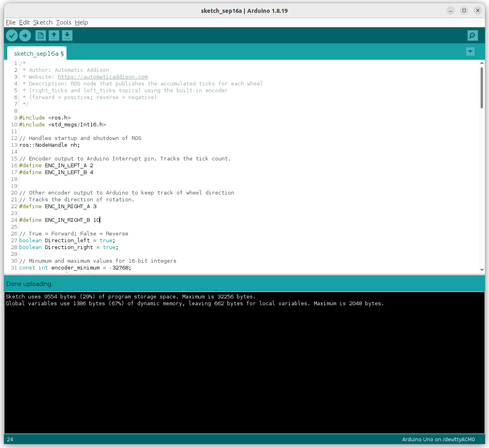
Task: Click 'True = Forward; False = Reverse' comment
Action: click(x=74, y=234)
